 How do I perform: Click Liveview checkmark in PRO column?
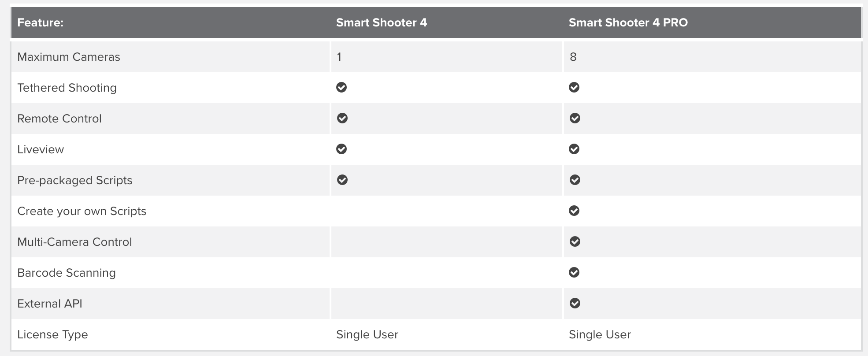click(574, 149)
